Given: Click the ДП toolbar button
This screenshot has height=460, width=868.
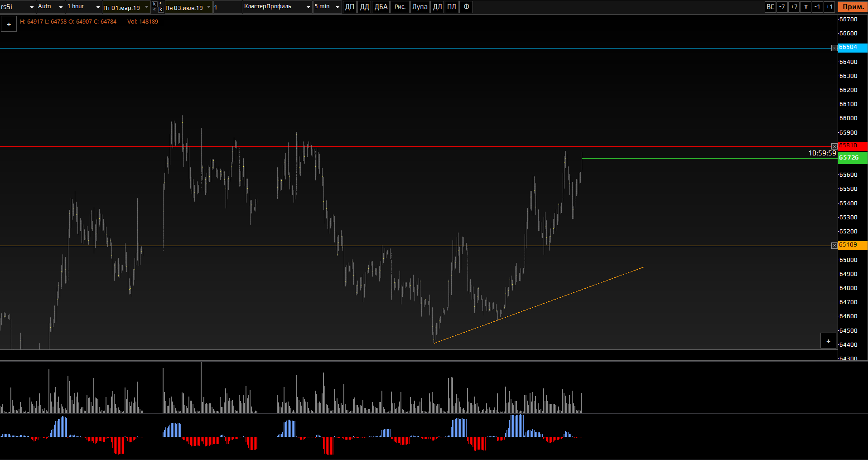Looking at the screenshot, I should click(349, 7).
